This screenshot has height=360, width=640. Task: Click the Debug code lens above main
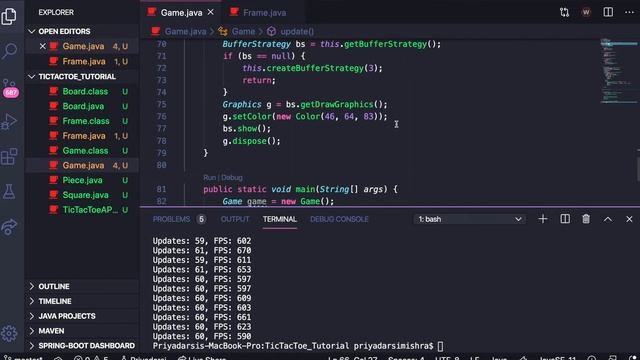[x=232, y=178]
